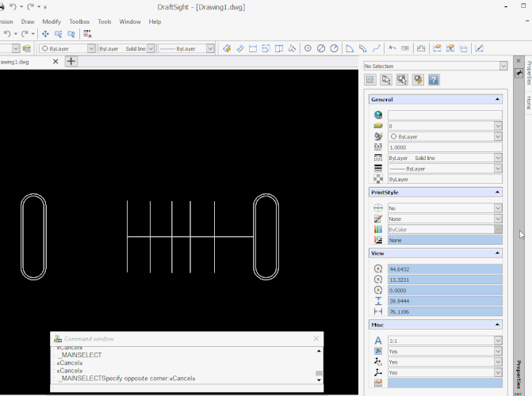Select the Aligned dimension tool
This screenshot has width=532, height=396.
click(x=240, y=48)
